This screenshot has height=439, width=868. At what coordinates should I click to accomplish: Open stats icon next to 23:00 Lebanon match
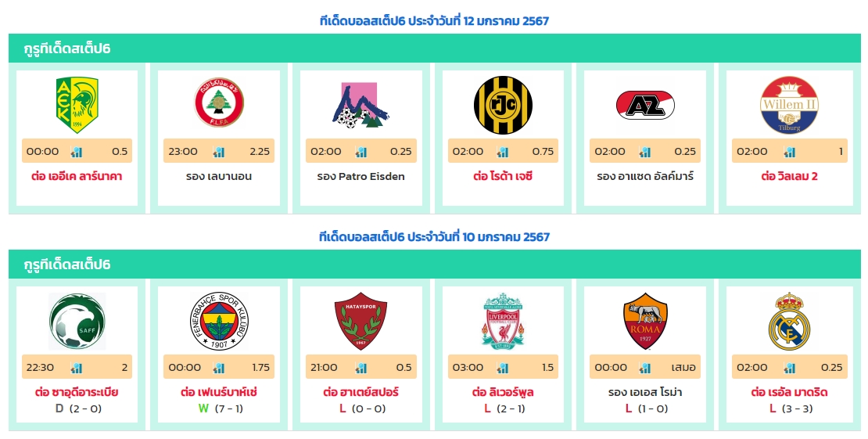coord(219,151)
